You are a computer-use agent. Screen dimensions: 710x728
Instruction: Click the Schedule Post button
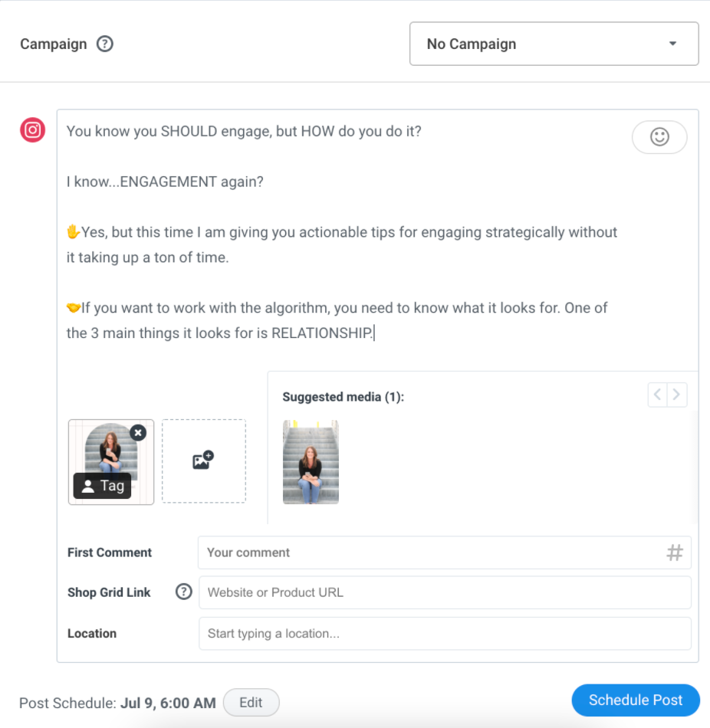635,700
